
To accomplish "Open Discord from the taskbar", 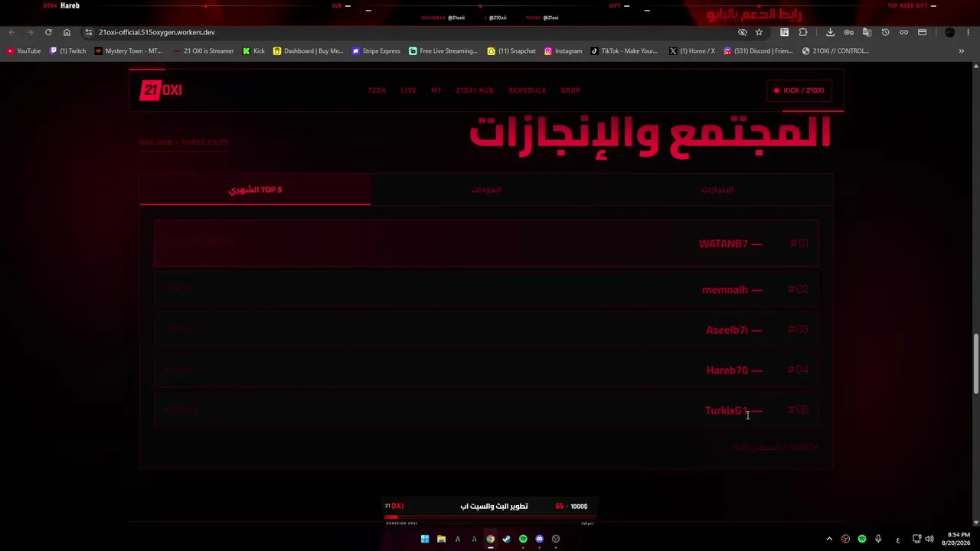I will [x=539, y=539].
